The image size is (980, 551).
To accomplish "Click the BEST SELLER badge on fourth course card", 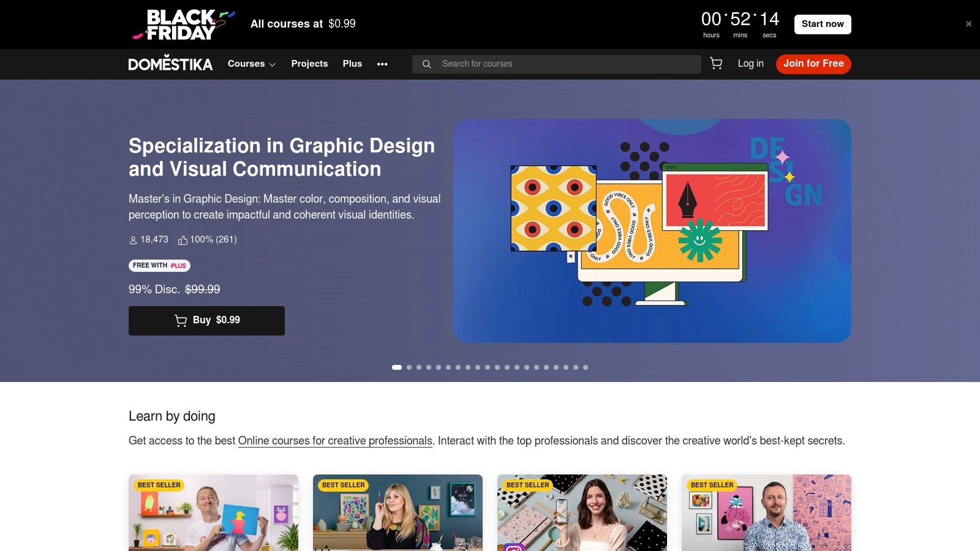I will 712,485.
